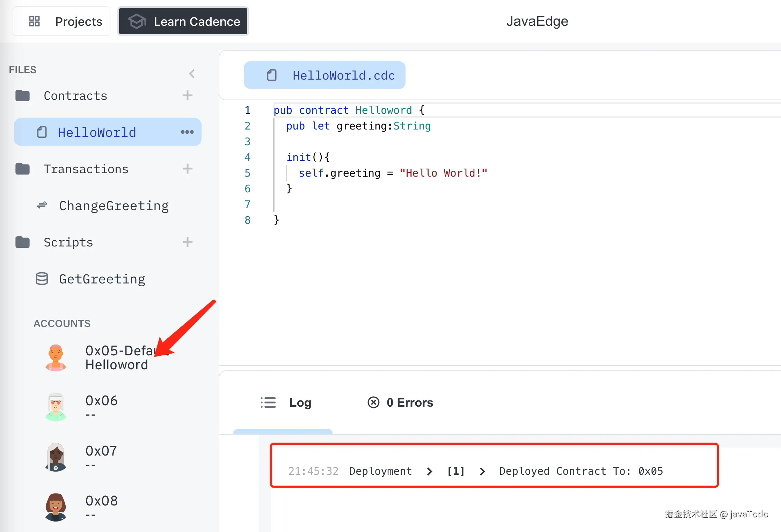Screen dimensions: 781x532
Task: Click the 0x06 account avatar
Action: point(56,407)
